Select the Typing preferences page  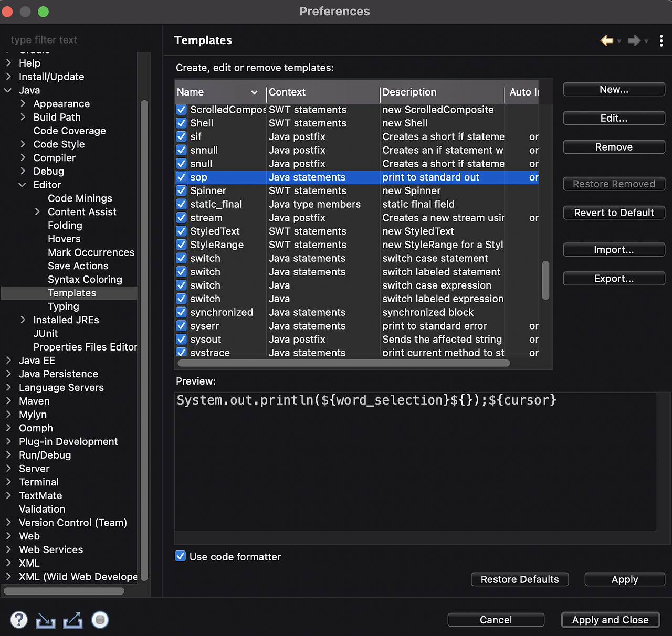click(64, 306)
